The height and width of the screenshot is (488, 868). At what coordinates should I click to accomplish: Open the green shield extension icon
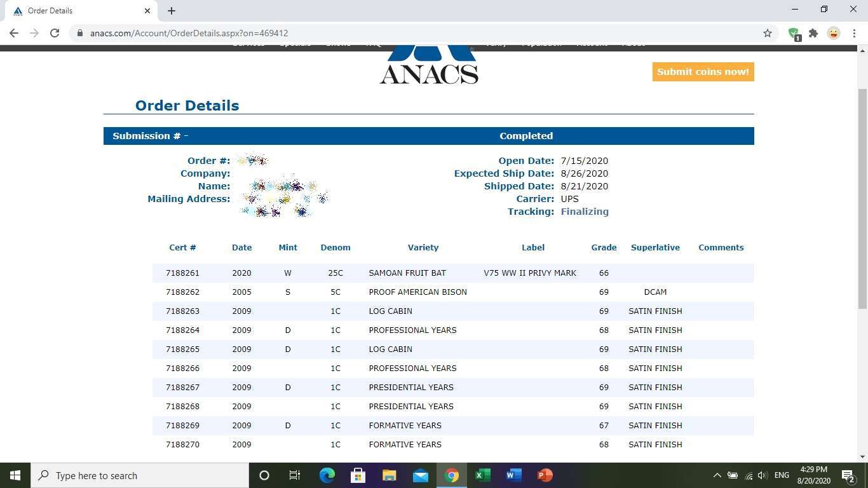click(794, 34)
